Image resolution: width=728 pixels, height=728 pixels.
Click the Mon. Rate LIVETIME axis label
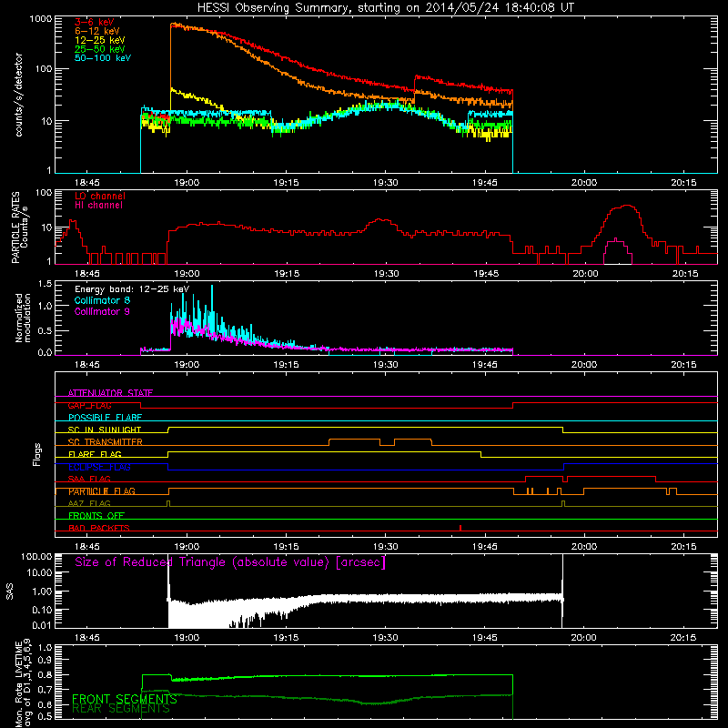coord(23,682)
